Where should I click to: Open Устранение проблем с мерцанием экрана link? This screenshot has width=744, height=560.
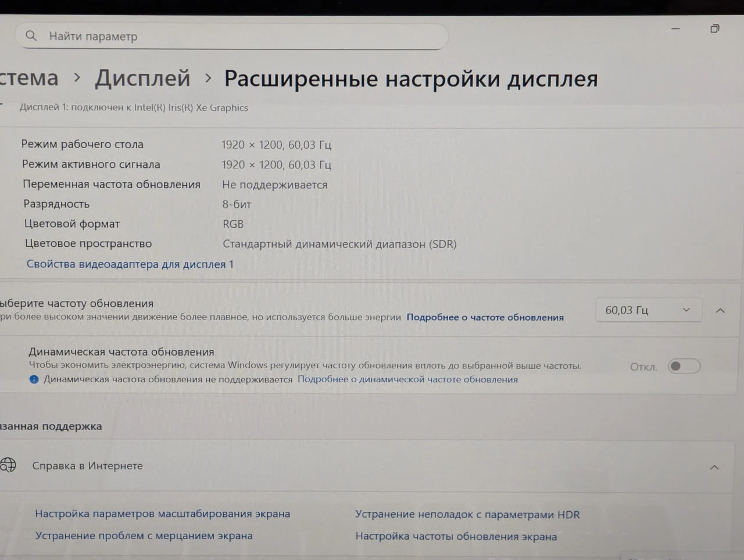[x=144, y=536]
